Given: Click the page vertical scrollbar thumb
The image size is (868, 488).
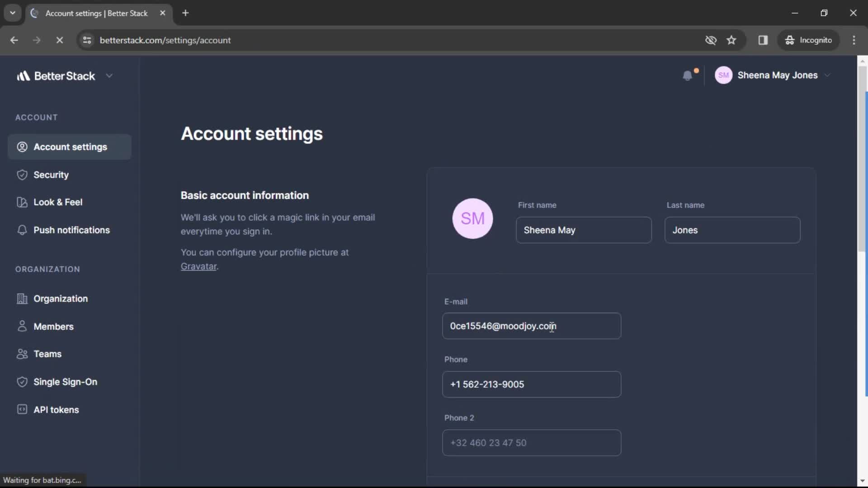Looking at the screenshot, I should tap(862, 158).
